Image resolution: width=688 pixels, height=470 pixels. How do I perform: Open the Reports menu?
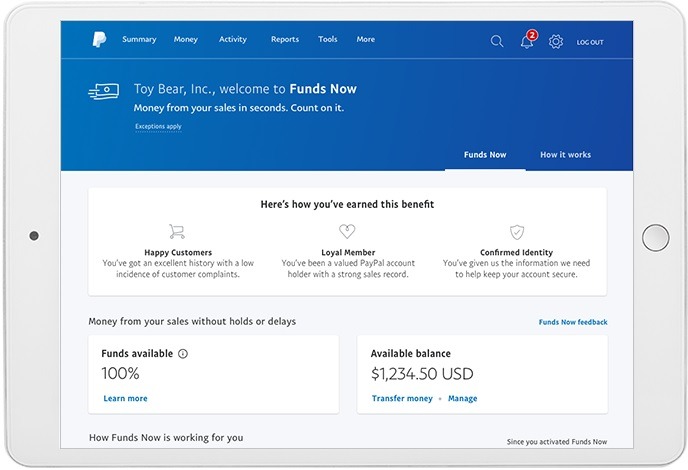pos(284,40)
